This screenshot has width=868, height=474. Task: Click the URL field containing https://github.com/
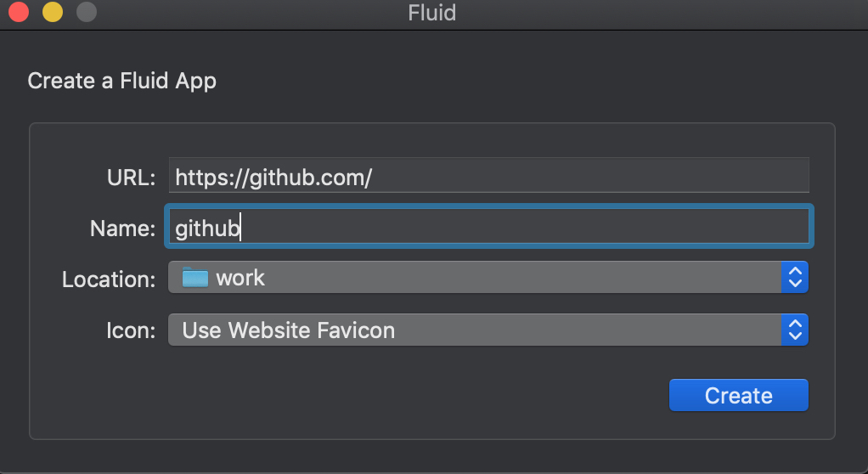coord(489,176)
